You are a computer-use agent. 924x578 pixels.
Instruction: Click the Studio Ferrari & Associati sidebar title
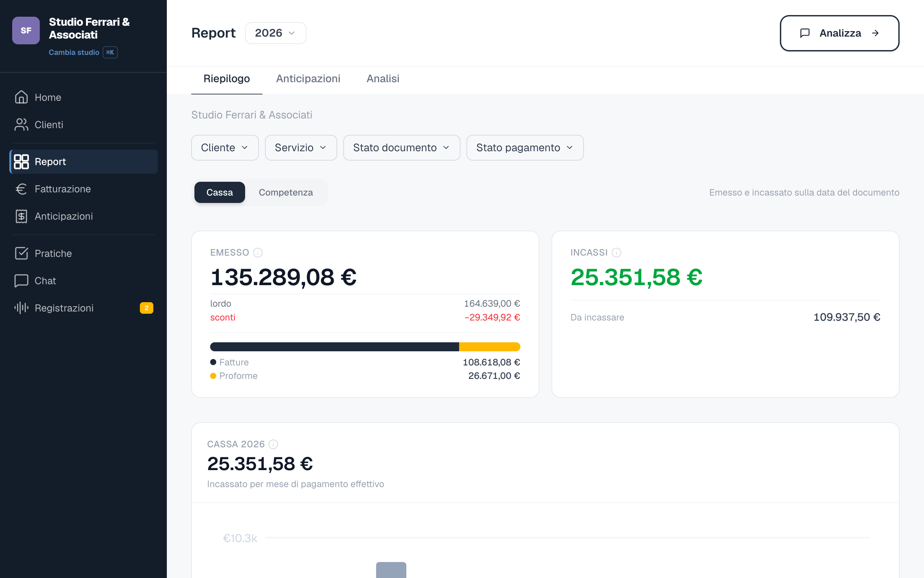point(89,28)
